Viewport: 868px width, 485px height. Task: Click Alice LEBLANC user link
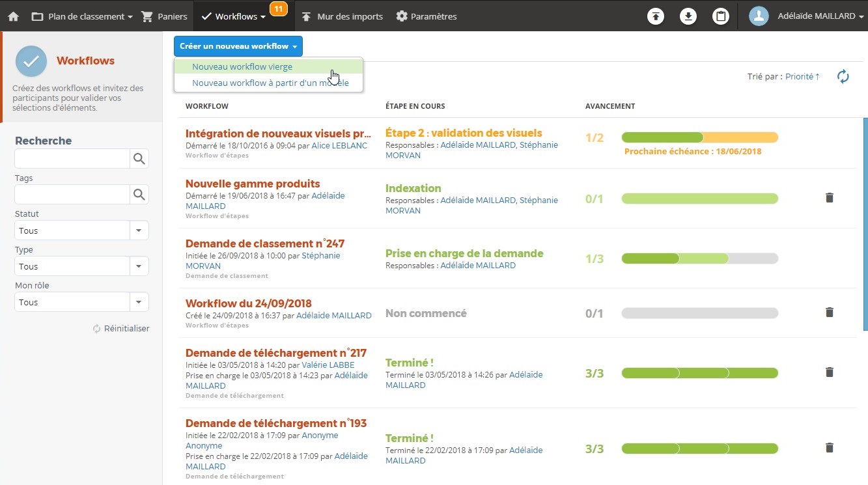click(339, 146)
